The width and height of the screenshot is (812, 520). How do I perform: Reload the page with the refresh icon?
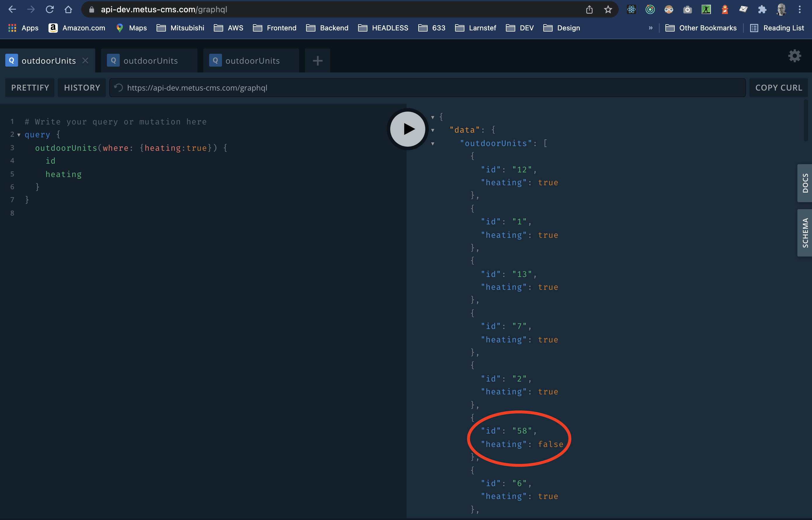pyautogui.click(x=50, y=9)
